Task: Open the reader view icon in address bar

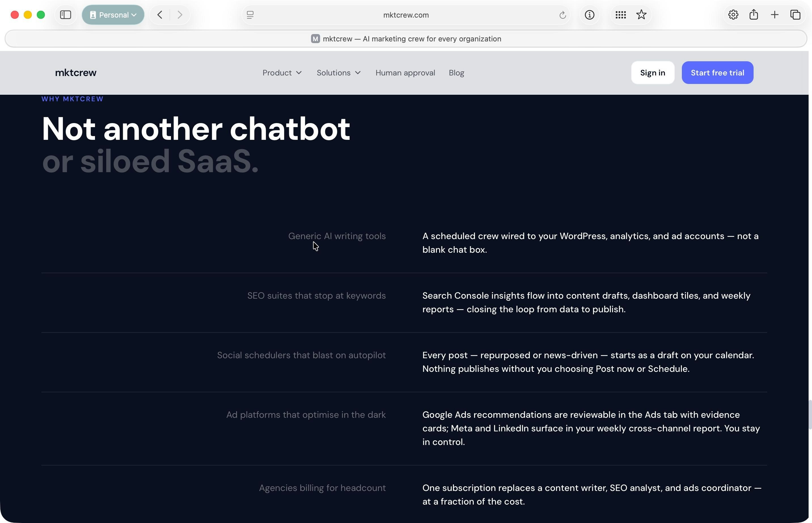Action: (x=250, y=15)
